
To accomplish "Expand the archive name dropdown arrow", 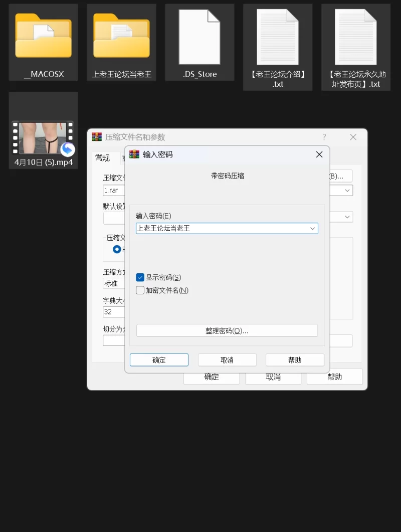I will pyautogui.click(x=347, y=191).
